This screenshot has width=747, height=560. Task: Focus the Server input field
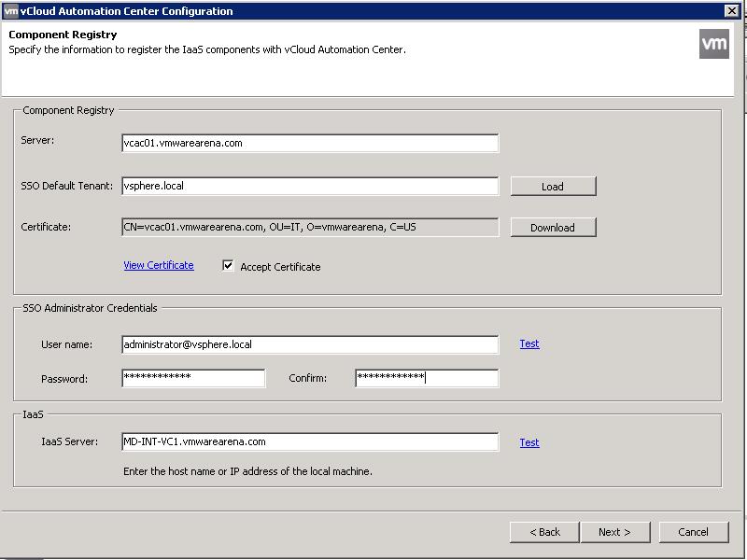click(x=310, y=144)
